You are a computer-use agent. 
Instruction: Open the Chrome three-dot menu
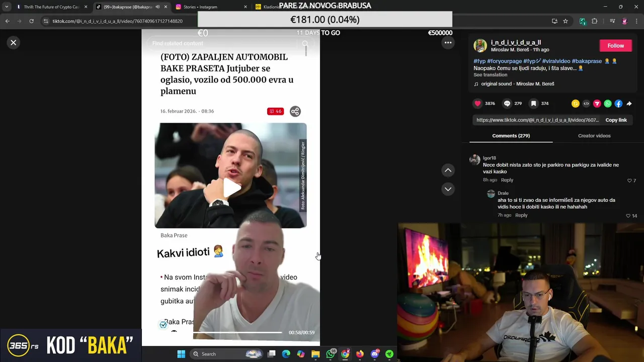click(x=636, y=21)
